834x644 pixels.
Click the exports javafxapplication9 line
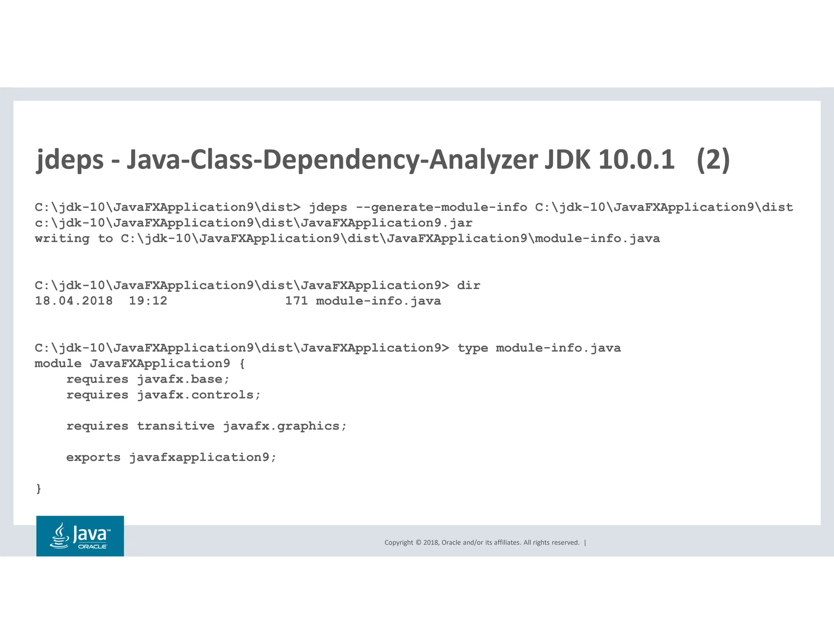pyautogui.click(x=171, y=458)
